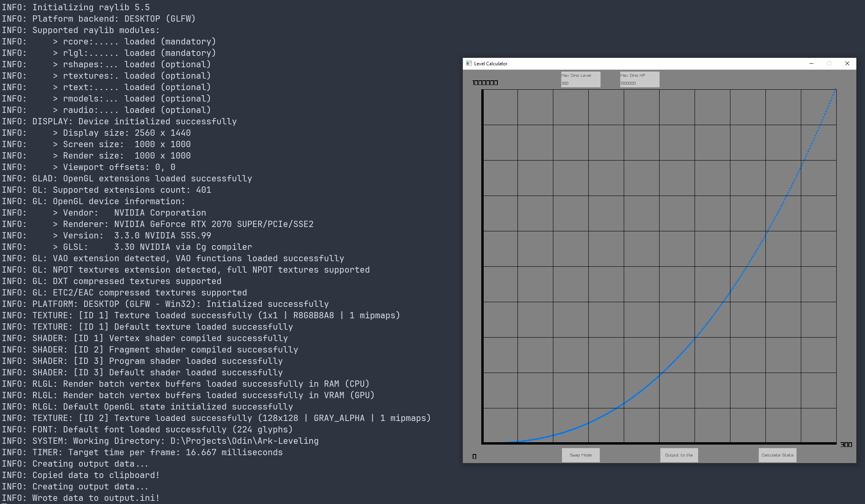865x504 pixels.
Task: Click the 300 x-axis maximum label
Action: tap(846, 445)
